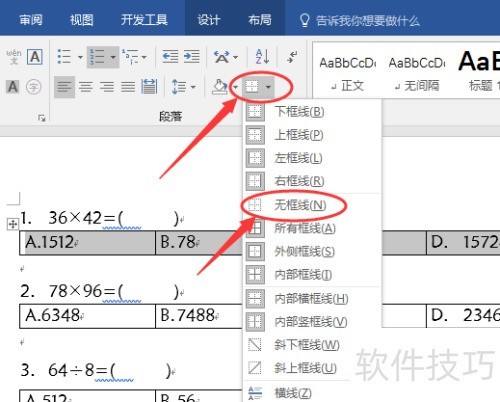500x402 pixels.
Task: Toggle Center alignment button
Action: [86, 87]
